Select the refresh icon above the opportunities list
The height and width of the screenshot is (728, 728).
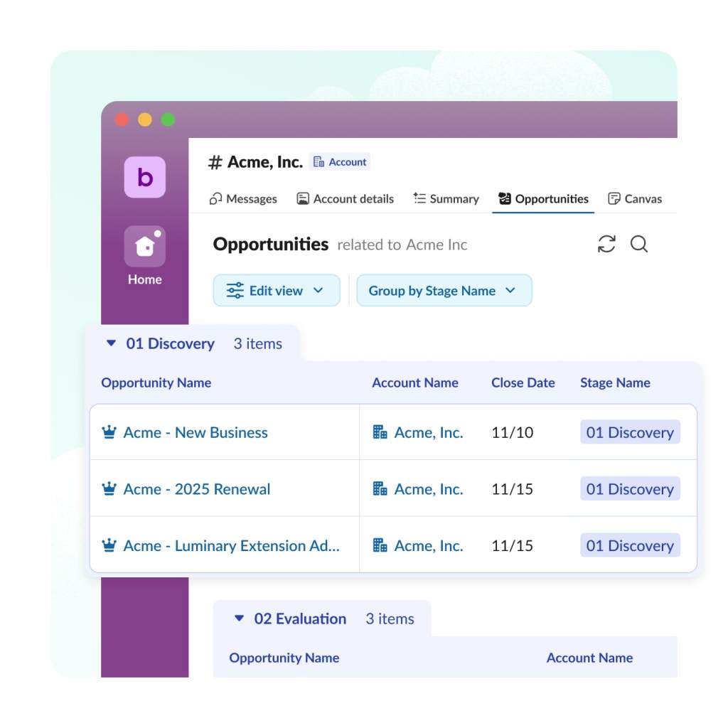click(x=606, y=245)
